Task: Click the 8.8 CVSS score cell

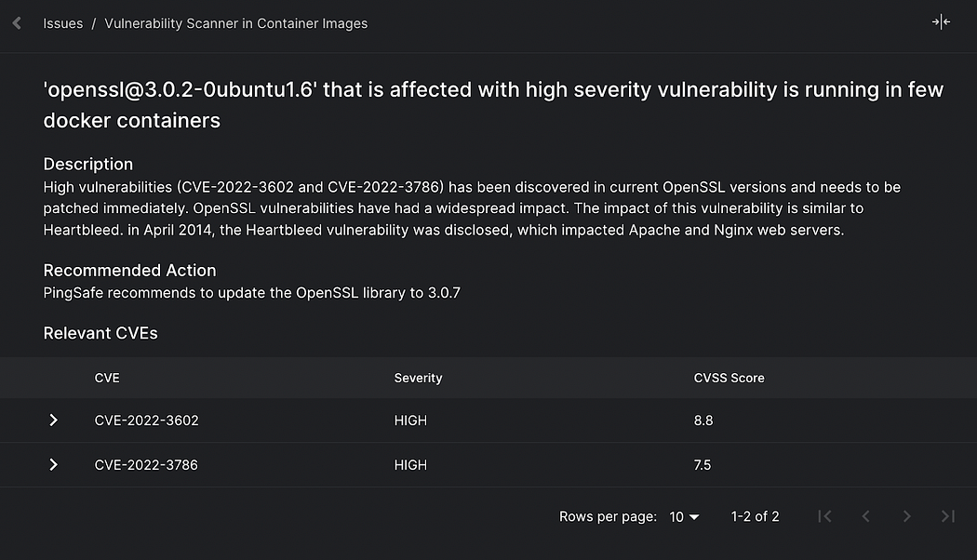Action: [703, 420]
